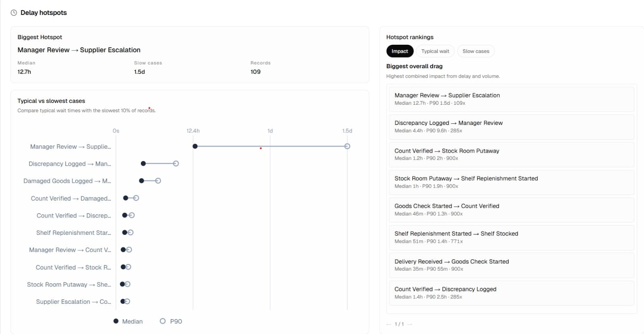
Task: Click the 12.4h axis label
Action: [x=193, y=131]
